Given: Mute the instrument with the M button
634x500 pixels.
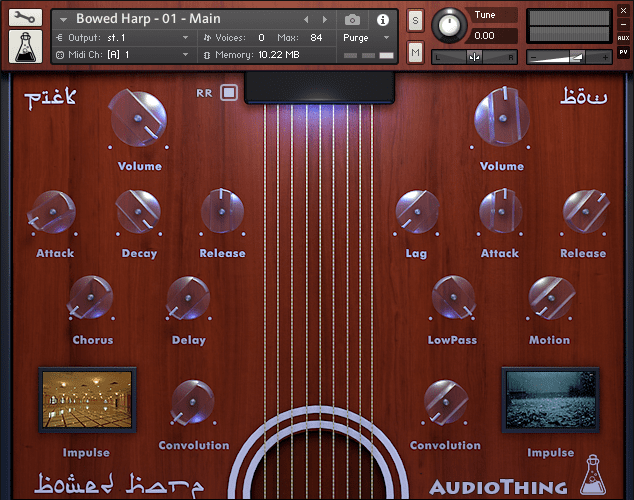Looking at the screenshot, I should click(415, 52).
